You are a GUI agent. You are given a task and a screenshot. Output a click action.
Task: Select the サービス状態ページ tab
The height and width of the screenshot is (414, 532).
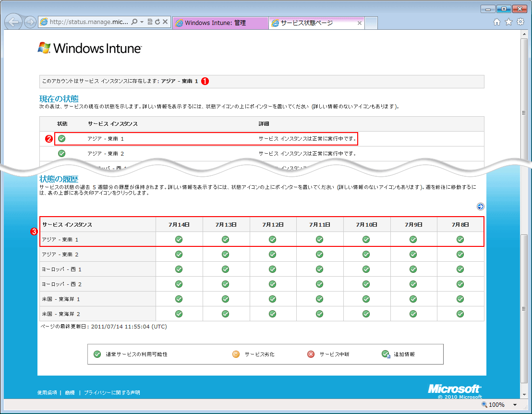pyautogui.click(x=312, y=23)
